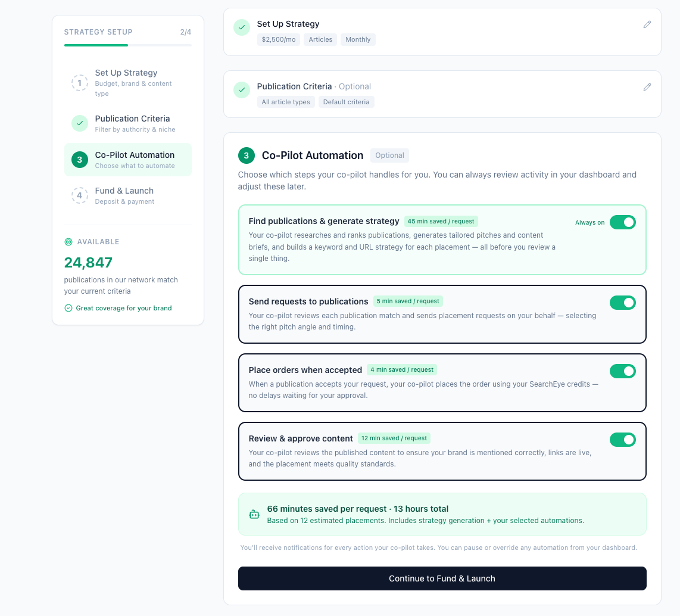
Task: Click the green checkmark icon beside Set Up Strategy
Action: [x=241, y=27]
